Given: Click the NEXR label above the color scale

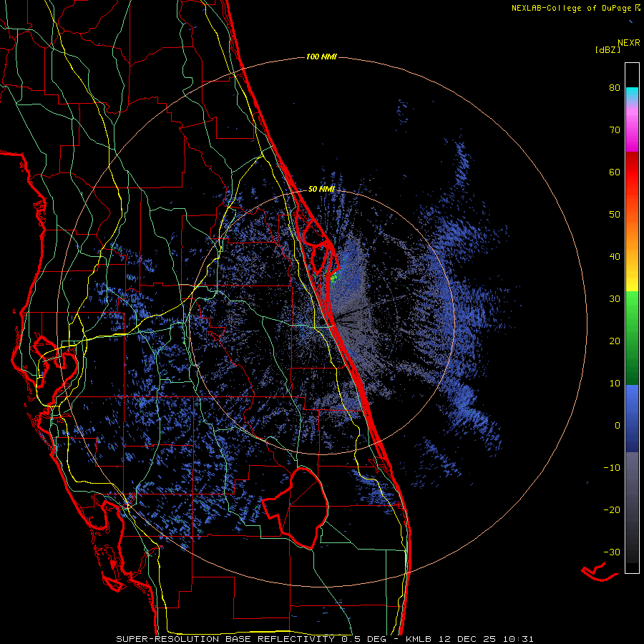Looking at the screenshot, I should (628, 43).
